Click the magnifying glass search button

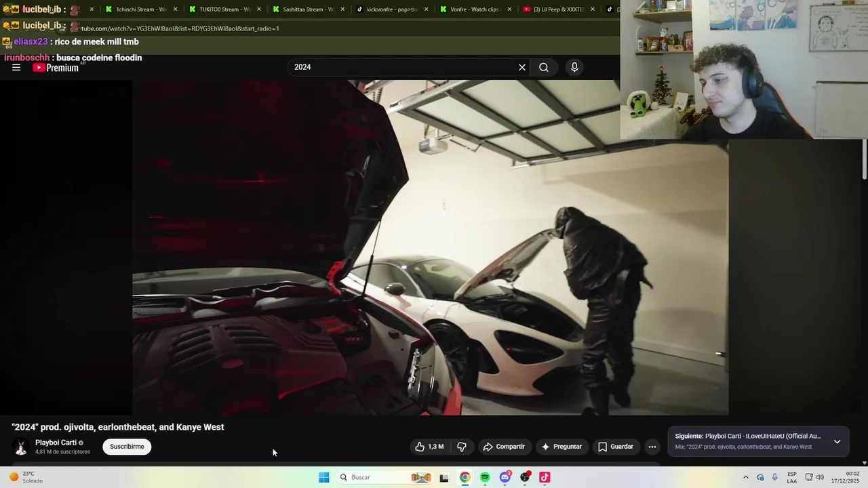pos(544,67)
